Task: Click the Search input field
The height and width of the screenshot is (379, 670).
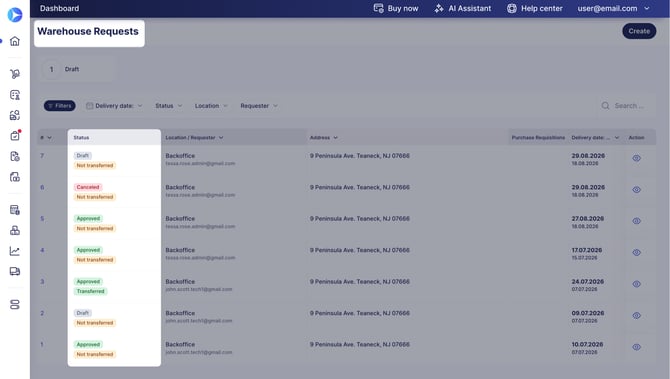Action: tap(626, 106)
